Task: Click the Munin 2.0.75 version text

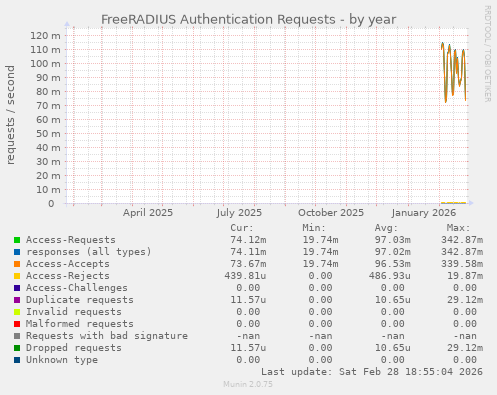Action: click(248, 384)
